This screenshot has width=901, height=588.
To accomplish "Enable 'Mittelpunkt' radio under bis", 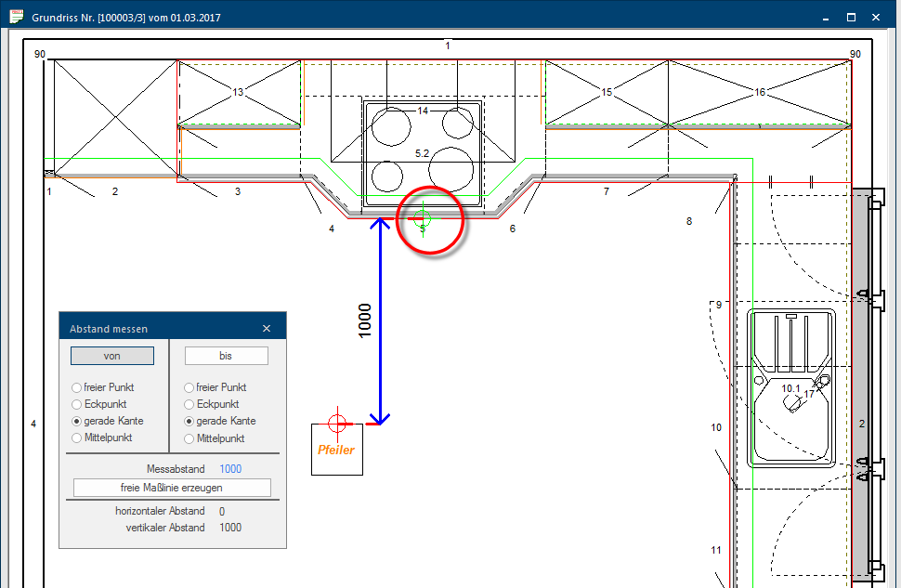I will tap(189, 438).
